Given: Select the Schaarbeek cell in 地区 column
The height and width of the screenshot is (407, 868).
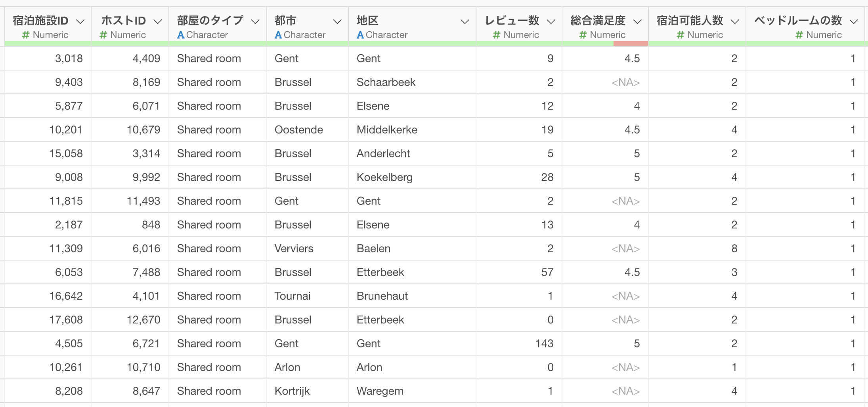Looking at the screenshot, I should click(386, 82).
